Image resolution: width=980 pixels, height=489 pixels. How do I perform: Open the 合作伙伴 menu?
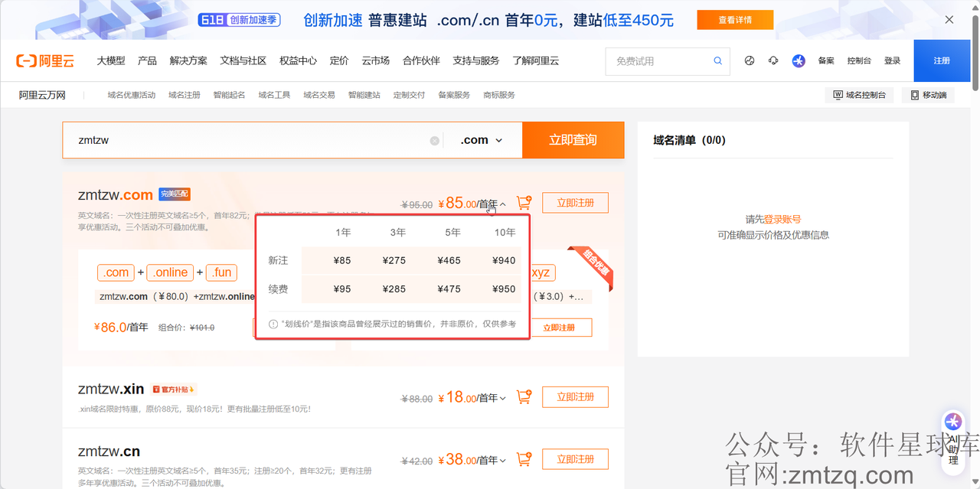(421, 60)
